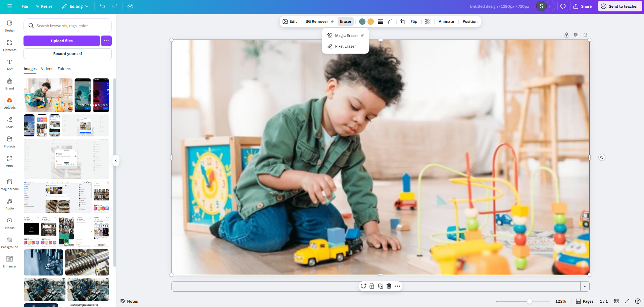Open the Magic Media panel
The image size is (644, 307).
coord(9,184)
